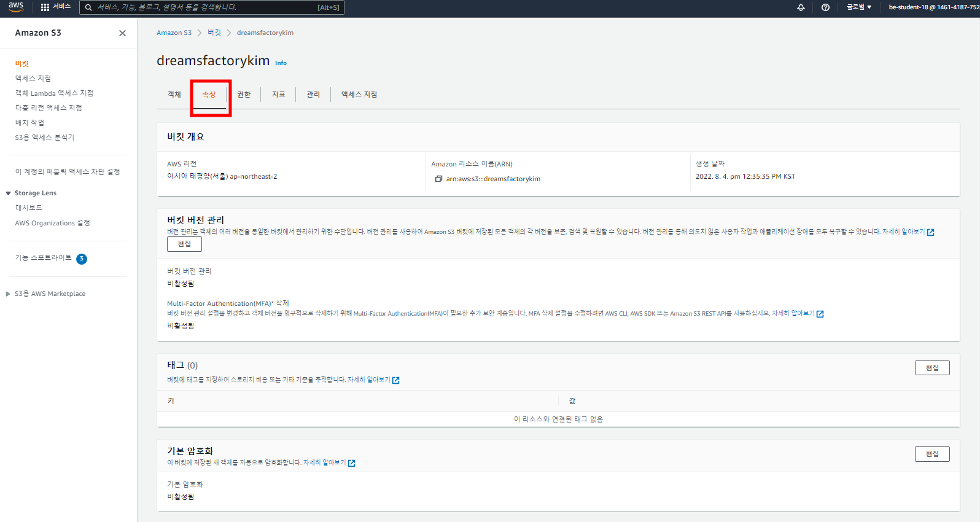Switch to the 객체 tab

click(174, 95)
